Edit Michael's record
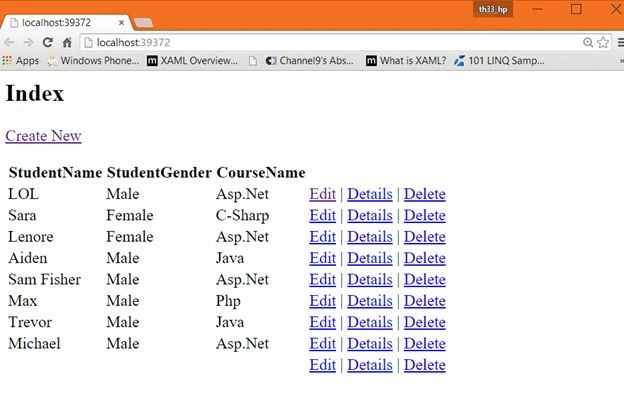This screenshot has height=398, width=624. pos(322,344)
